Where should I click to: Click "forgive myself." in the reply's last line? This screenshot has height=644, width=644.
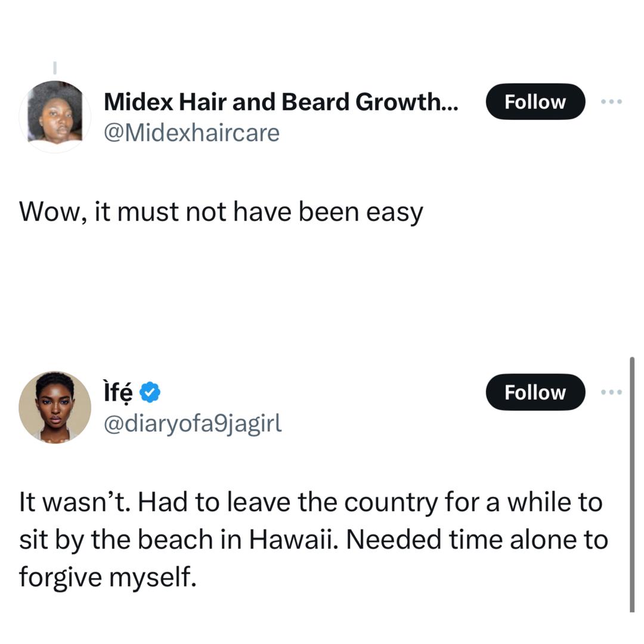point(107,577)
